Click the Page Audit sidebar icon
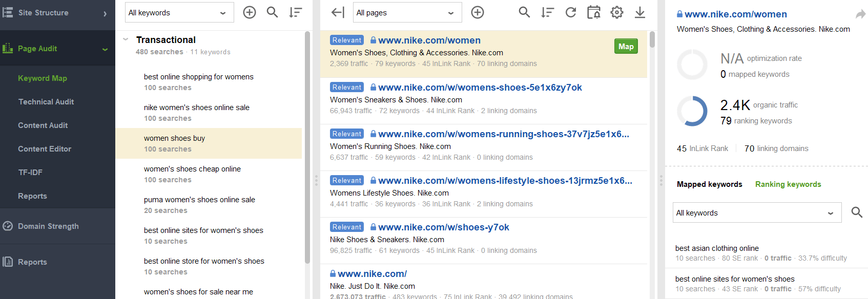The image size is (868, 299). [x=8, y=49]
